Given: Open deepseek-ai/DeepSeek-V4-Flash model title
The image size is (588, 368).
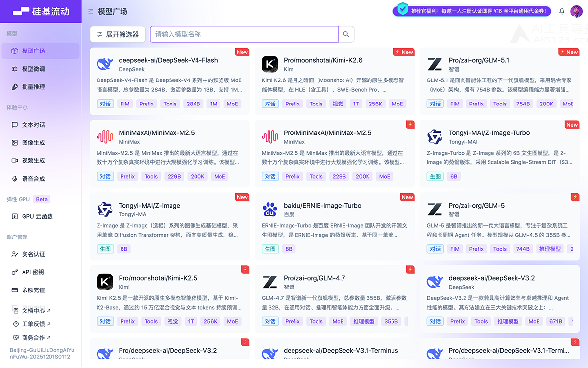Looking at the screenshot, I should [168, 60].
